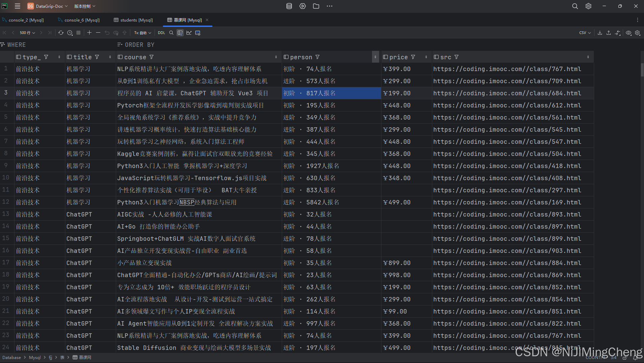Click the Search Everywhere magnifier
The width and height of the screenshot is (644, 363).
(x=575, y=6)
